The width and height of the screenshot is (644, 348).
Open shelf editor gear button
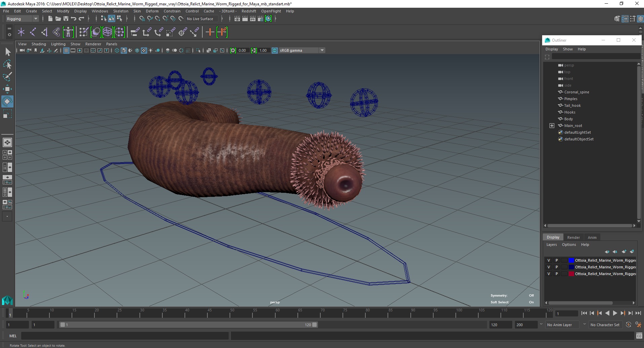9,35
